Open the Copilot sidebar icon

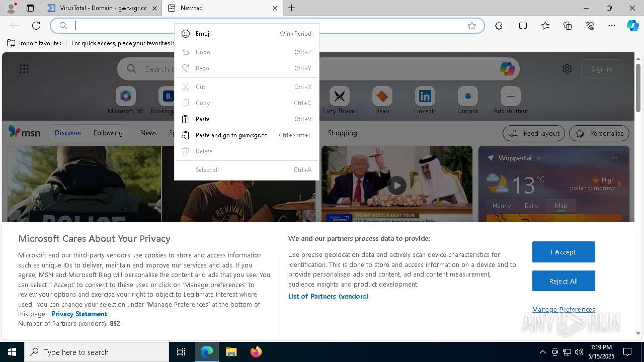coord(633,26)
